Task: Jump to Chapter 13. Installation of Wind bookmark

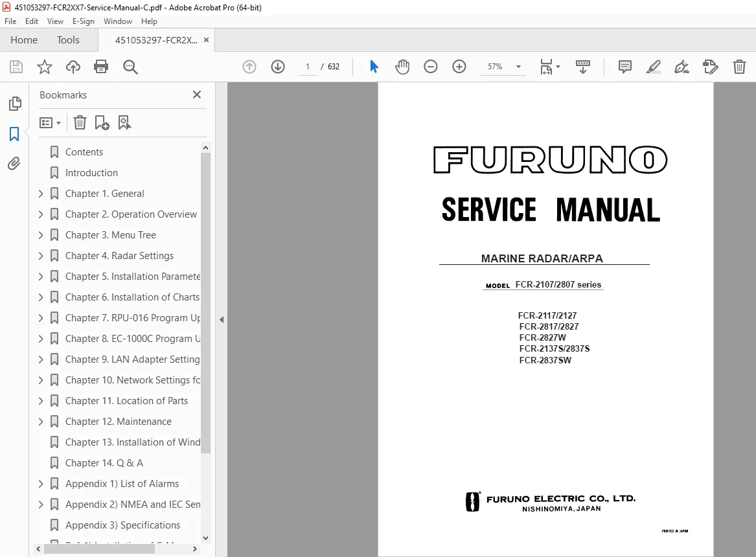Action: pyautogui.click(x=133, y=442)
